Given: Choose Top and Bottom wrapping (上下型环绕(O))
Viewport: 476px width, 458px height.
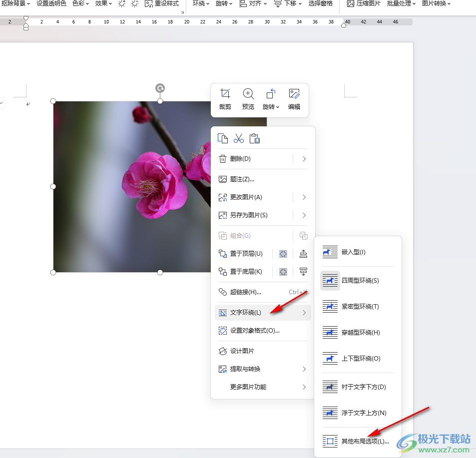Looking at the screenshot, I should click(x=358, y=359).
